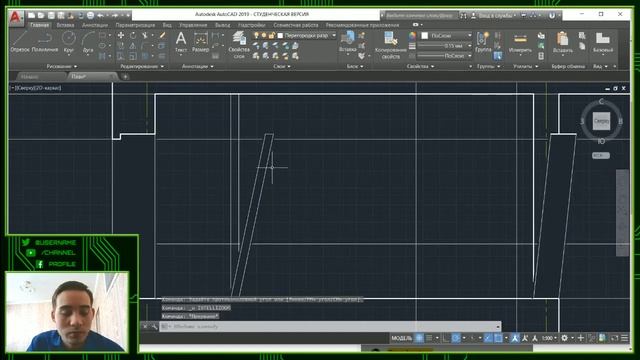This screenshot has width=640, height=360.
Task: Click the MCK coordinate system button under ViewCube
Action: [x=600, y=156]
